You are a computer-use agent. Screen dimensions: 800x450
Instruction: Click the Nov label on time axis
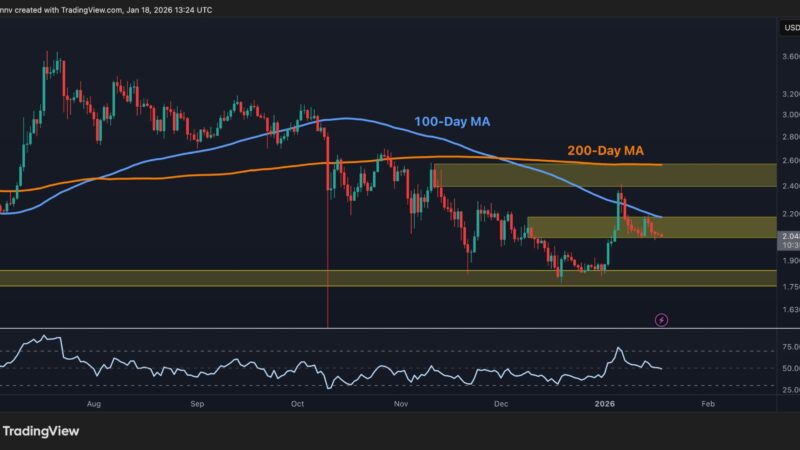pos(401,404)
